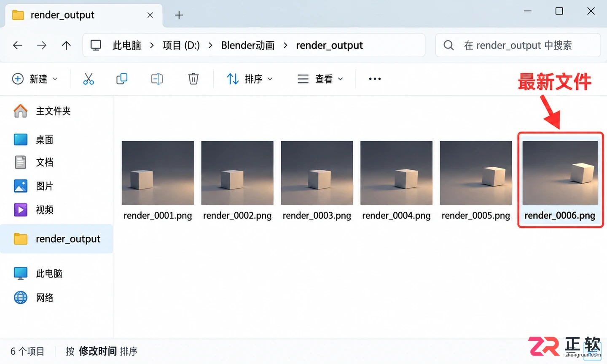Expand chevron after 项目 (D:) in breadcrumb
The image size is (607, 364).
pyautogui.click(x=210, y=45)
